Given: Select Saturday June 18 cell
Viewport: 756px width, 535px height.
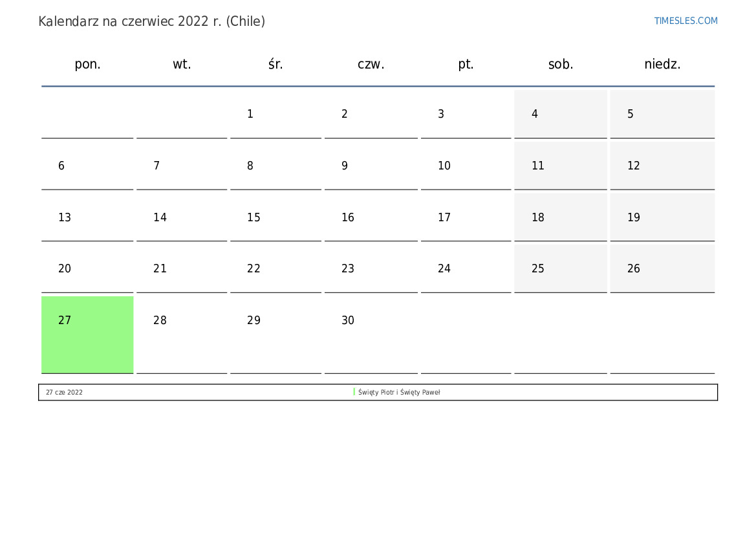Looking at the screenshot, I should [560, 217].
